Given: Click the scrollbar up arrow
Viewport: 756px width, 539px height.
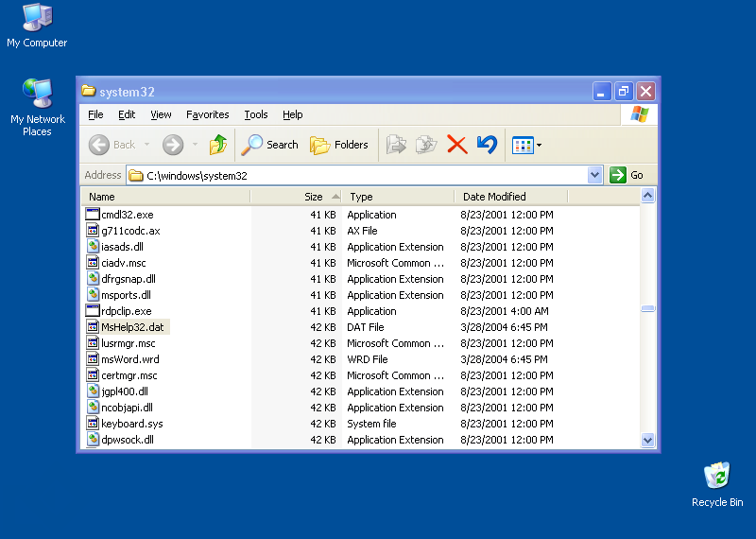Looking at the screenshot, I should [647, 196].
